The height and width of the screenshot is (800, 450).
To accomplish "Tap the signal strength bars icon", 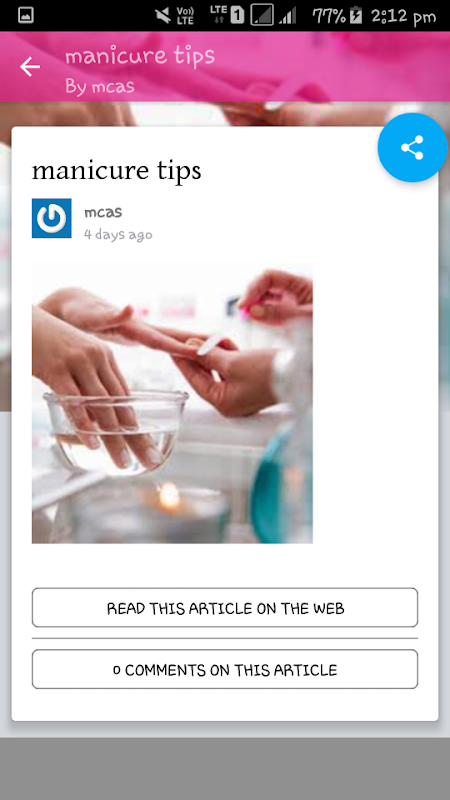I will [288, 16].
